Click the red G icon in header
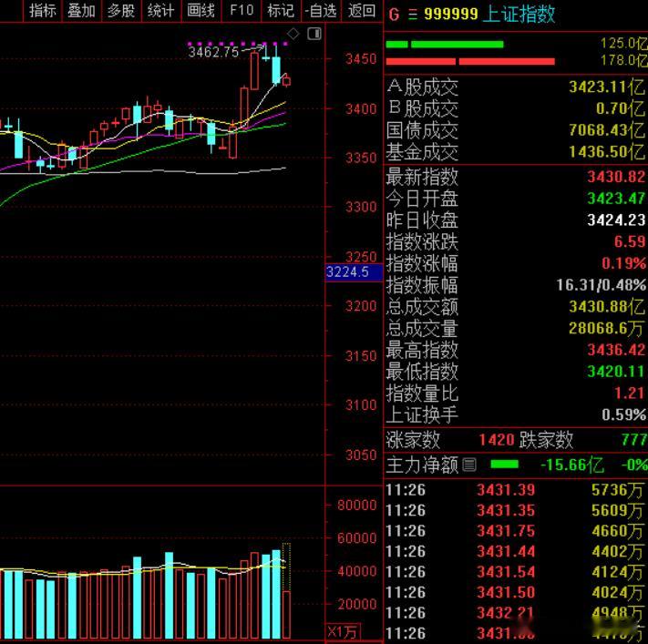 click(x=394, y=15)
